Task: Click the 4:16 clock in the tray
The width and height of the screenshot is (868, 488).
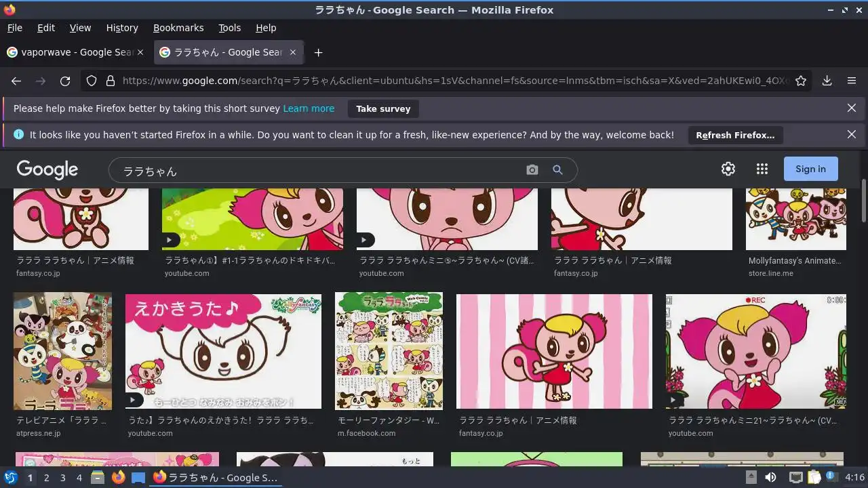Action: (855, 477)
